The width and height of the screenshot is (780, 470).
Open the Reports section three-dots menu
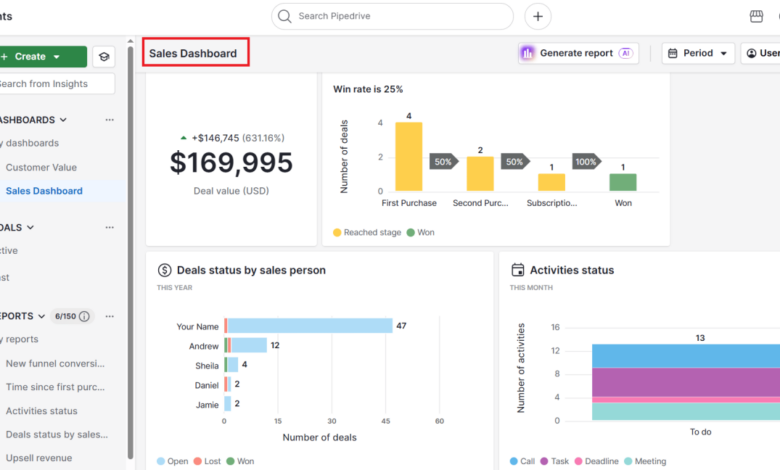[109, 316]
